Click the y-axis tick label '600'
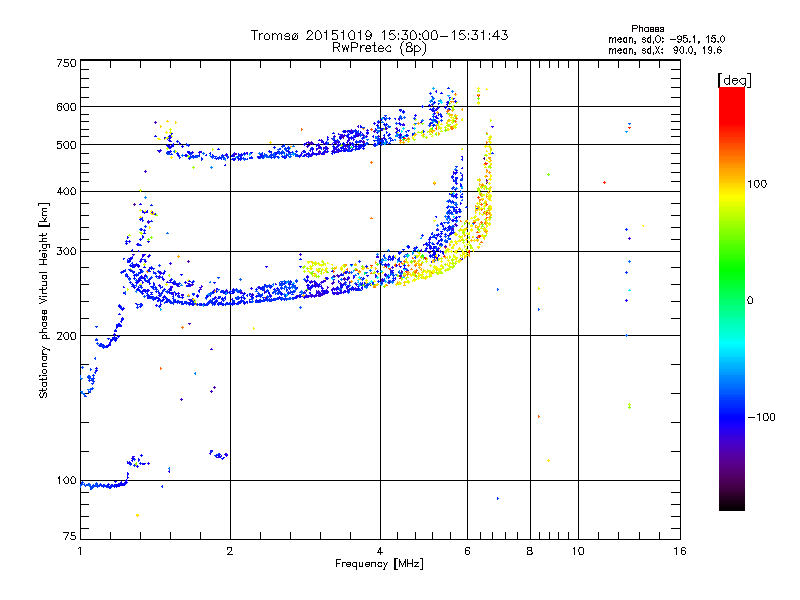Viewport: 800px width, 600px height. tap(67, 107)
